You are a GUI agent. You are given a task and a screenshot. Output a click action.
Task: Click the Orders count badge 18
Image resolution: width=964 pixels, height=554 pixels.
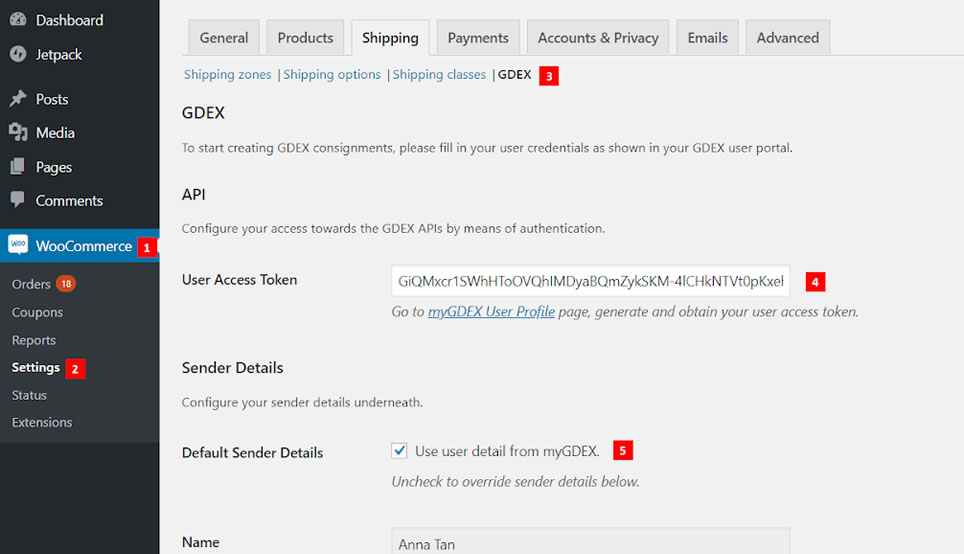pos(66,283)
